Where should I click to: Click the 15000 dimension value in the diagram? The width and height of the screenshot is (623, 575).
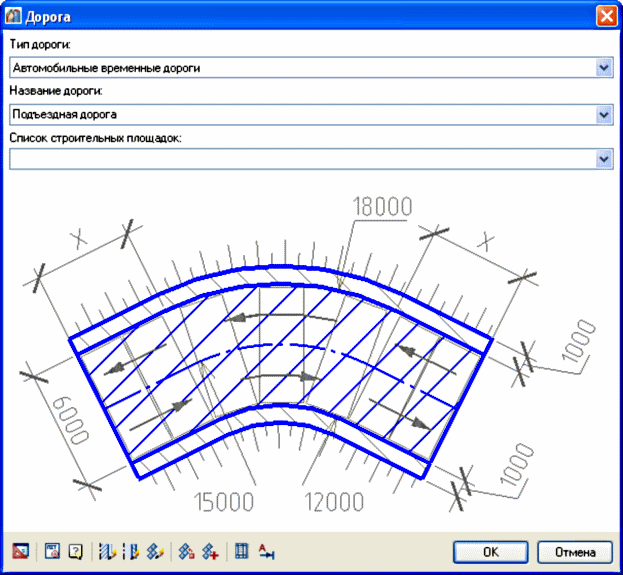pos(224,501)
